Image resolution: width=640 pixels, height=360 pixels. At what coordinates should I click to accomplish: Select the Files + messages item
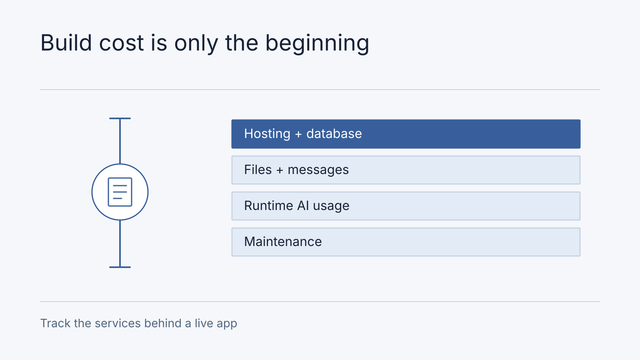click(406, 170)
